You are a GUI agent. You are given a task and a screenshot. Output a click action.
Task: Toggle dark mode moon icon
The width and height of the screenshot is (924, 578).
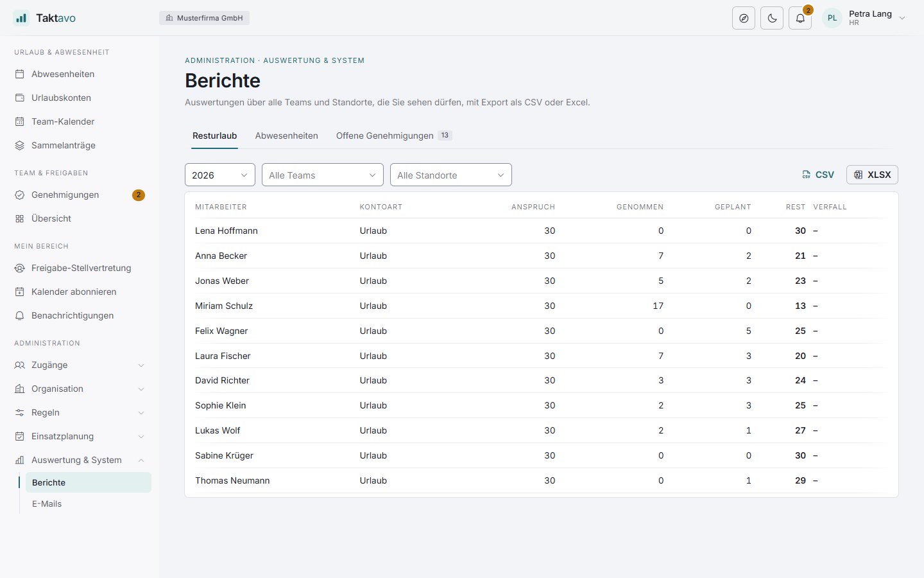coord(772,18)
